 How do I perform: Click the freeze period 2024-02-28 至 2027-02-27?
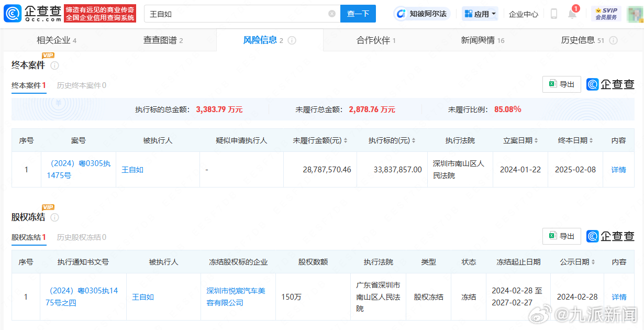(x=518, y=297)
